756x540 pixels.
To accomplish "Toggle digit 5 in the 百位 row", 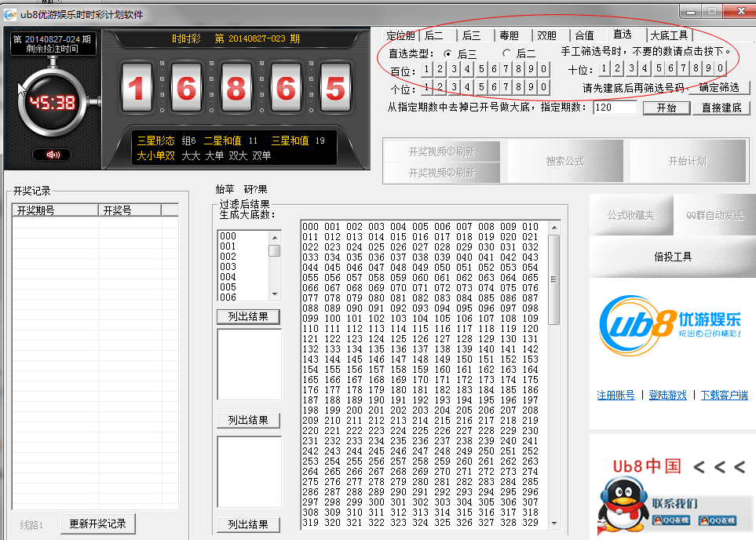I will click(x=480, y=69).
